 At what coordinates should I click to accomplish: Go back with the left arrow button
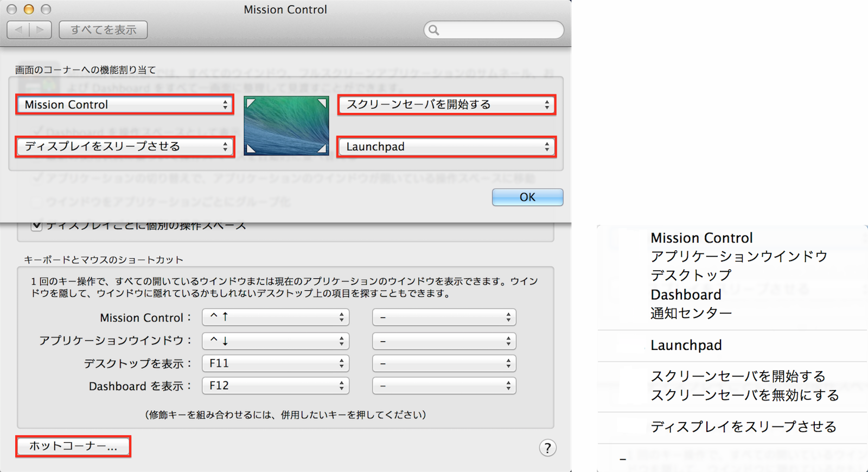18,30
